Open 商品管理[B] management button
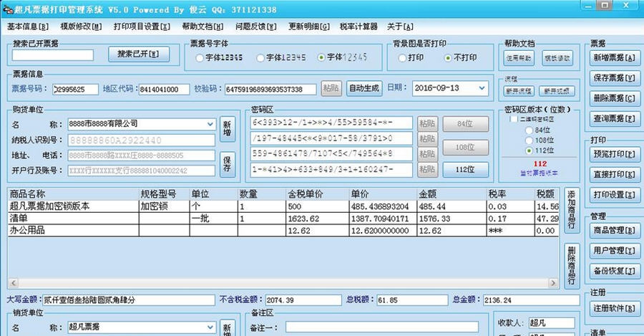The image size is (644, 336). (614, 231)
